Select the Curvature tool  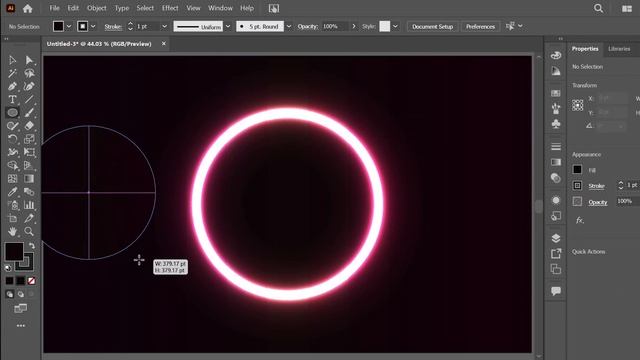(x=29, y=87)
